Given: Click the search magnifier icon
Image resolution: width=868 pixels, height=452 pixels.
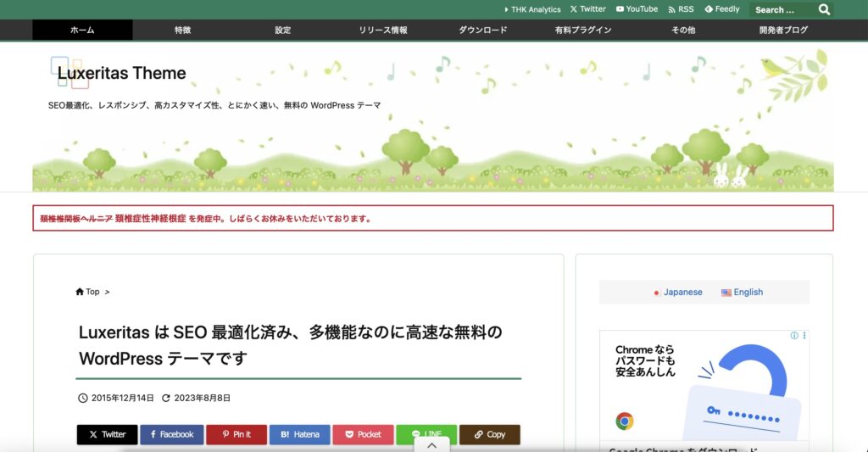Looking at the screenshot, I should [x=824, y=10].
